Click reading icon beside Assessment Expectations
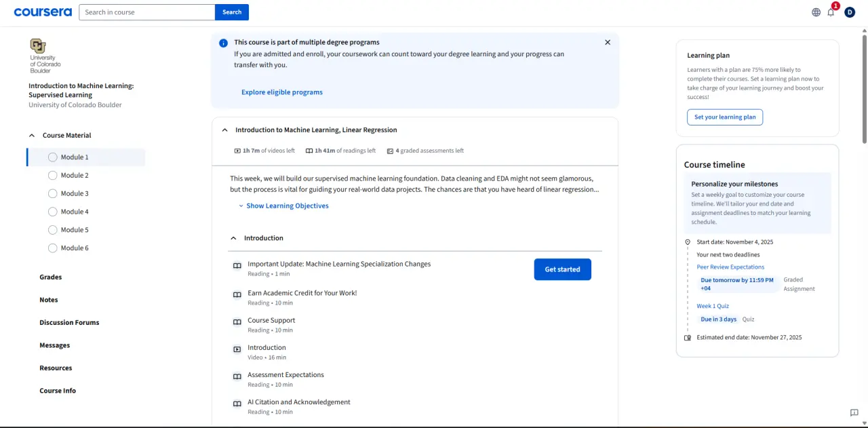The height and width of the screenshot is (428, 868). click(237, 376)
